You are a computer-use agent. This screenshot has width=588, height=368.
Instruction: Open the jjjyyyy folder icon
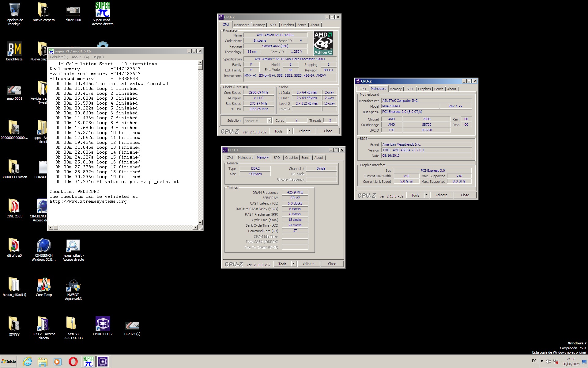(x=14, y=326)
